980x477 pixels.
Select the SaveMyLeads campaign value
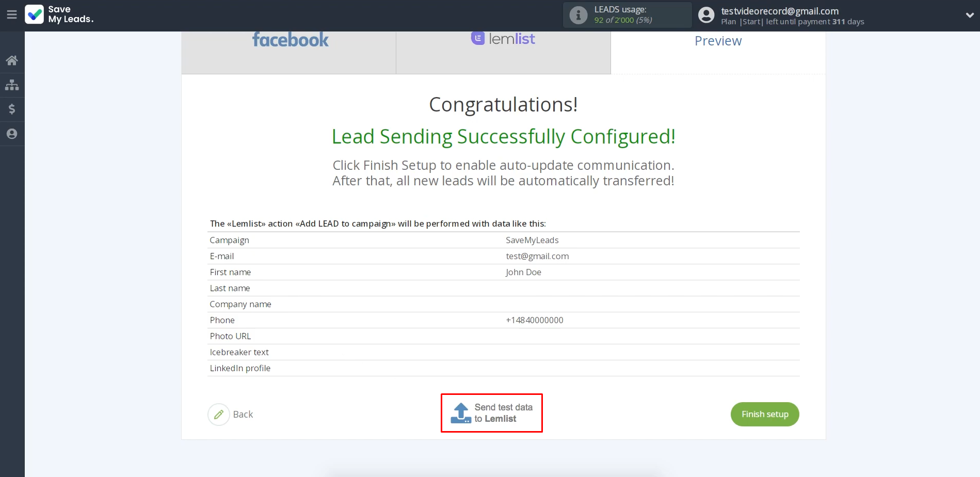click(x=532, y=240)
